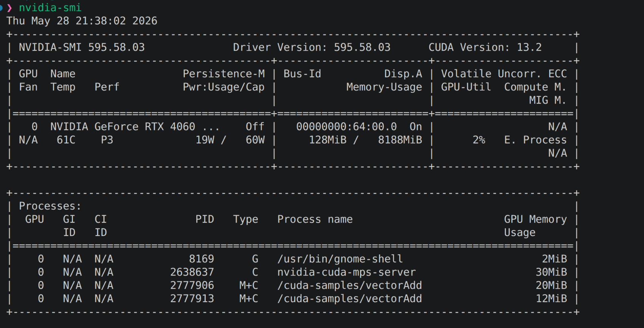Click type M+C for PID 2777906
Screen dimensions: 644x328
[249, 285]
